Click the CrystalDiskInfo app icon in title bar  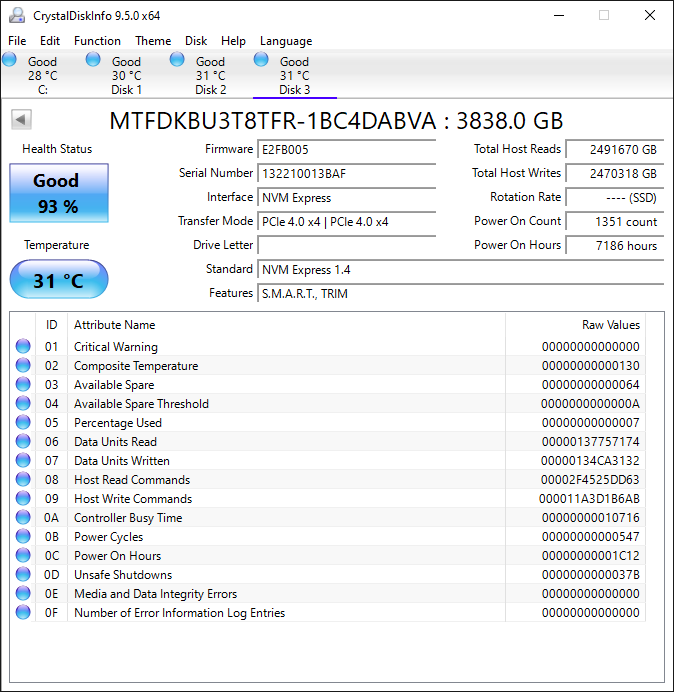point(16,15)
